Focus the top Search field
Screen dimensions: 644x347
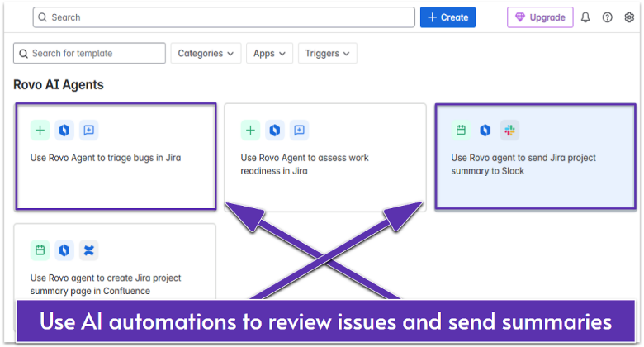[x=224, y=17]
